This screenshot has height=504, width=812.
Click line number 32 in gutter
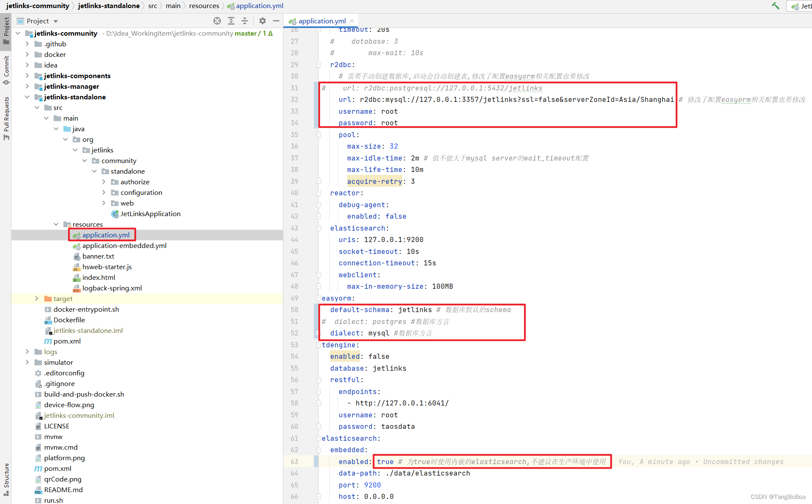click(294, 99)
